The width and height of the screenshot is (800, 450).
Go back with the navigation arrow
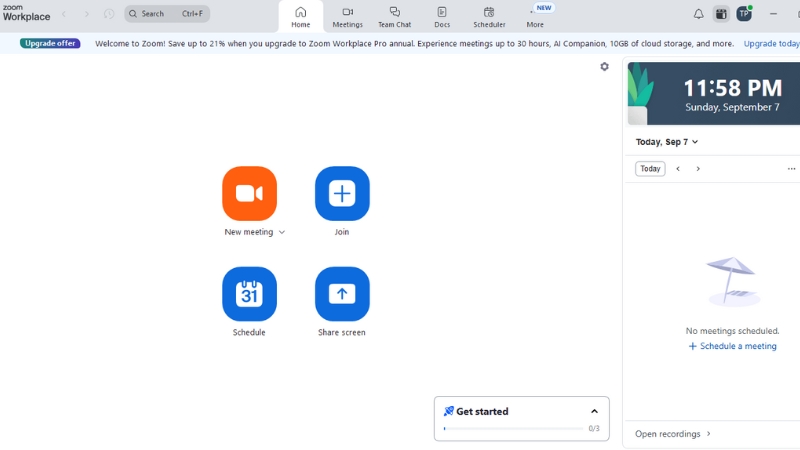64,14
